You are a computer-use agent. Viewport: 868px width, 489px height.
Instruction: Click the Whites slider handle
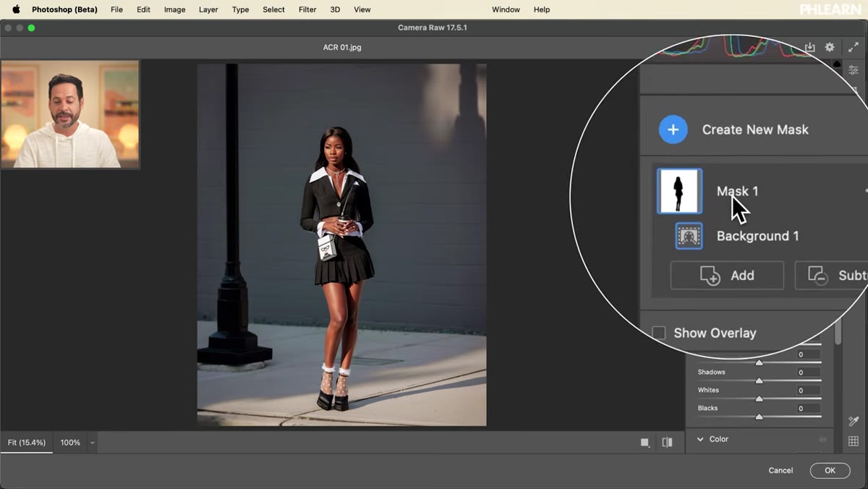759,399
